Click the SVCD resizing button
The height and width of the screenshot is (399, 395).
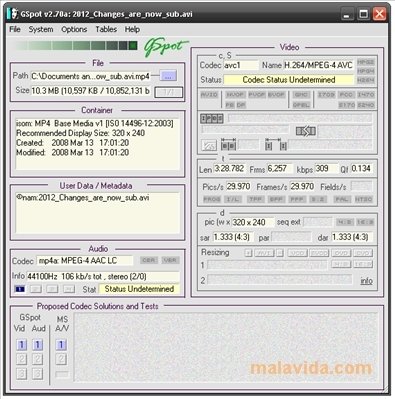point(319,253)
